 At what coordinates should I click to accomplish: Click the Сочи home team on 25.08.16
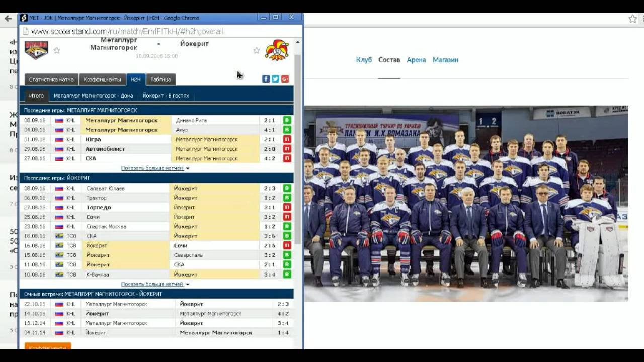pyautogui.click(x=93, y=217)
